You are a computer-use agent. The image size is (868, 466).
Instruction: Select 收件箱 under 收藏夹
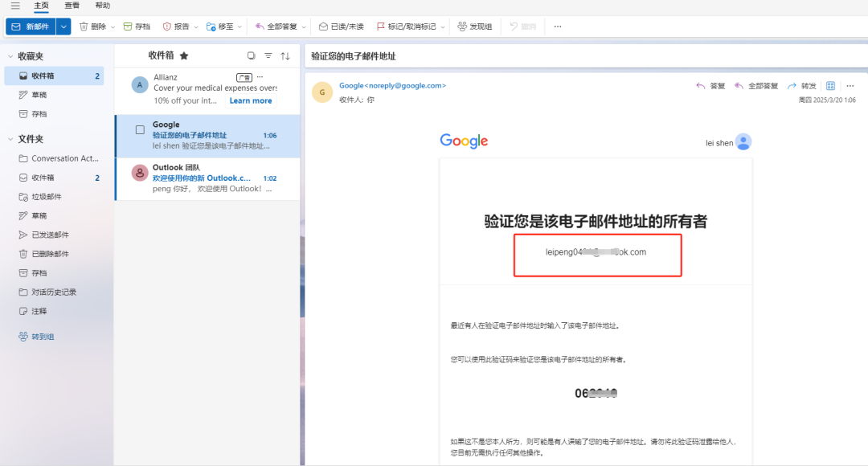click(55, 76)
